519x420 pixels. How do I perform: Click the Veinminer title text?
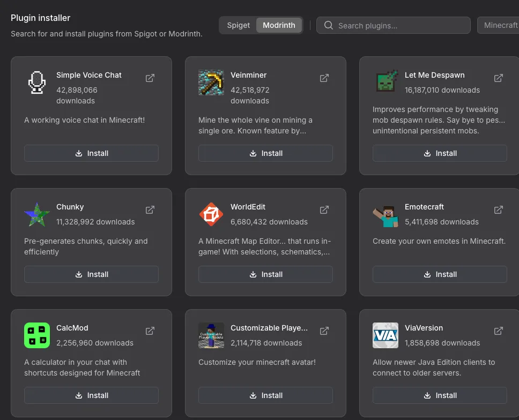coord(249,75)
